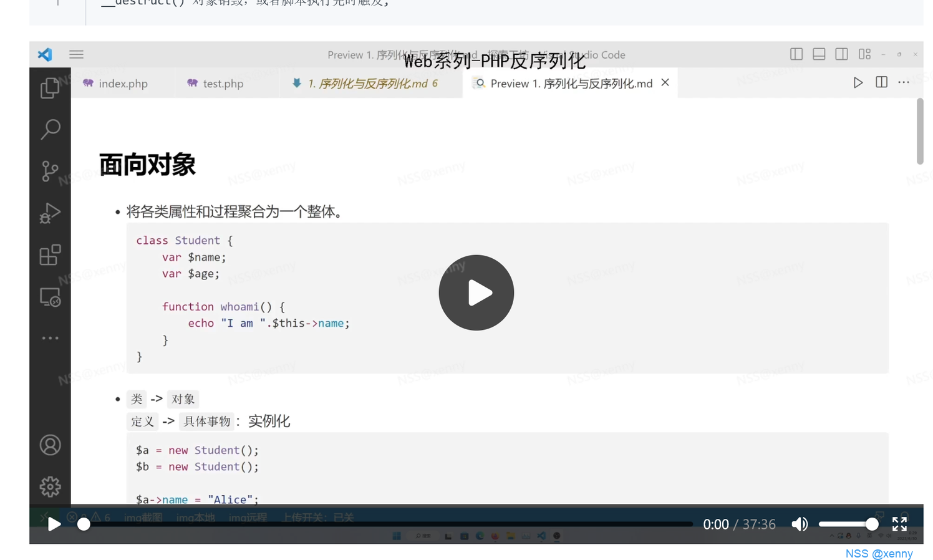The width and height of the screenshot is (933, 560).
Task: Open the Remote Explorer icon
Action: (x=50, y=297)
